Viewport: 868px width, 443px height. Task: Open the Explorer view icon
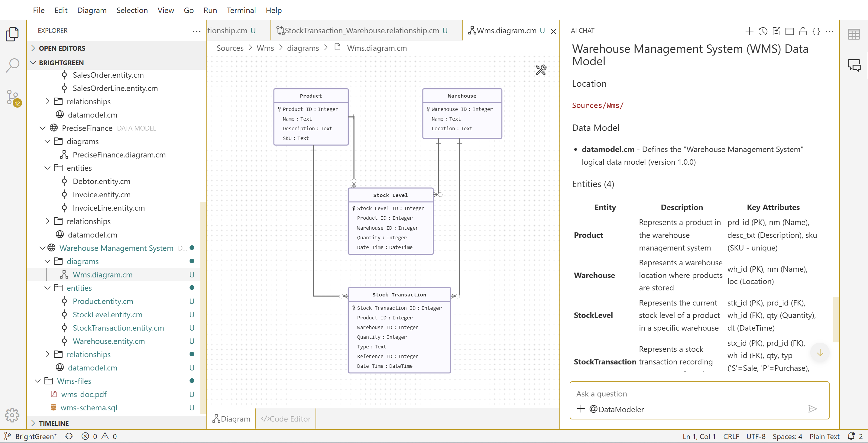(12, 34)
